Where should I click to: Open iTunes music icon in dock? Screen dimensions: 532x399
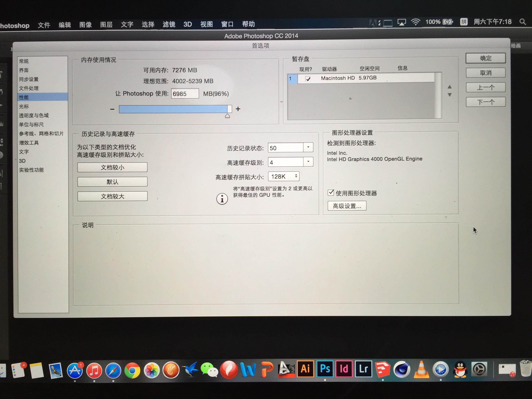(x=94, y=370)
